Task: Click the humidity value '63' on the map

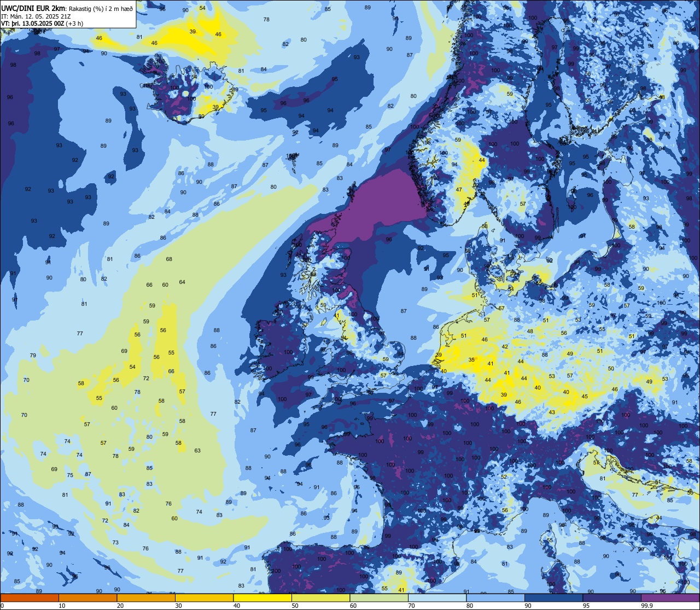Action: 197,451
